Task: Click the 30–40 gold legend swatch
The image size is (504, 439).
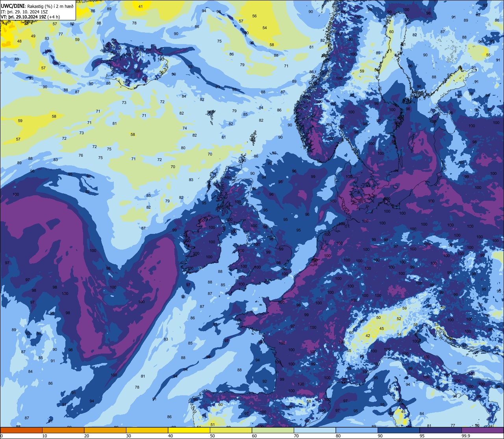Action: point(147,430)
